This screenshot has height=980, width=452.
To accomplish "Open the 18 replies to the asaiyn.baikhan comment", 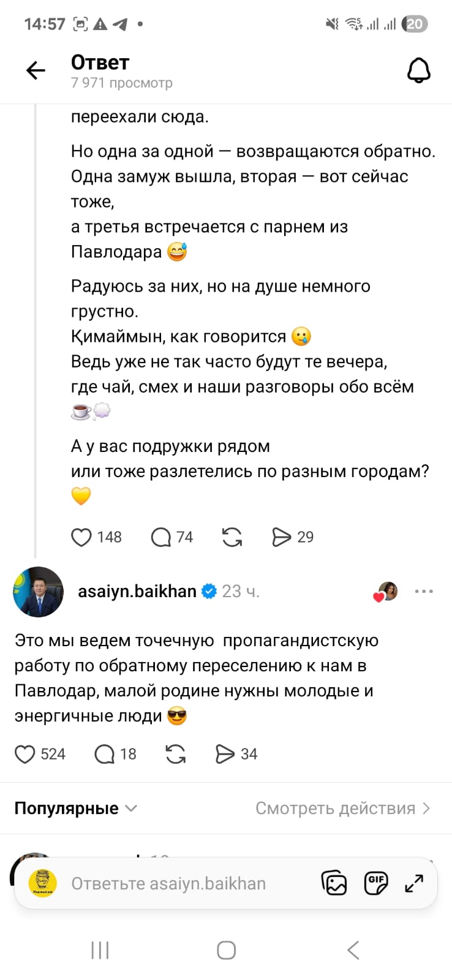I will pyautogui.click(x=105, y=754).
